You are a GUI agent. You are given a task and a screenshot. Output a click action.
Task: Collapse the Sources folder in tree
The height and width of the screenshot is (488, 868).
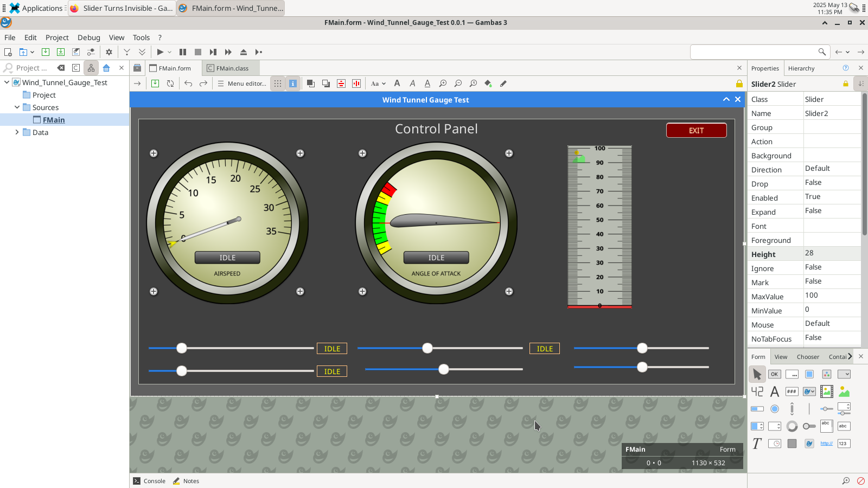(x=17, y=107)
